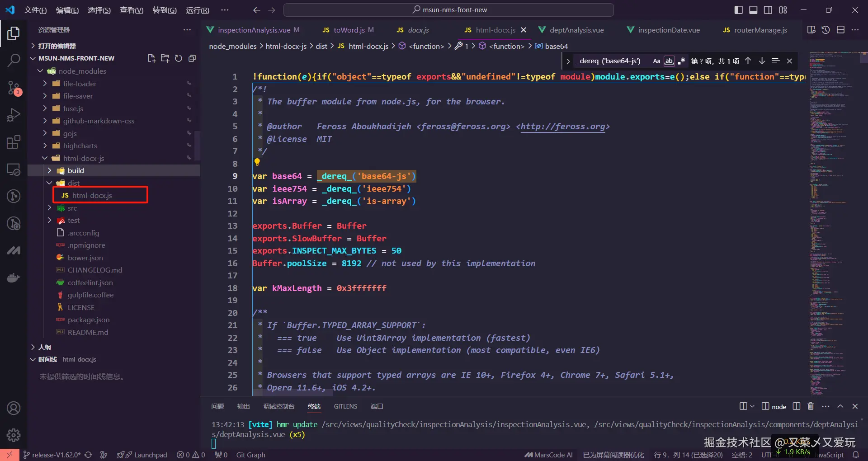Screen dimensions: 868x461
Task: Open the Docker view in activity bar
Action: click(14, 278)
